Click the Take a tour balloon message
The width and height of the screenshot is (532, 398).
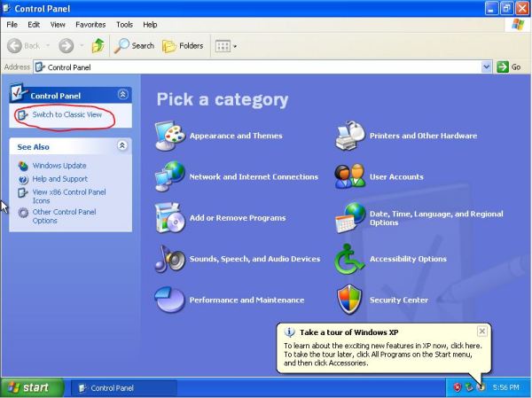pos(382,355)
